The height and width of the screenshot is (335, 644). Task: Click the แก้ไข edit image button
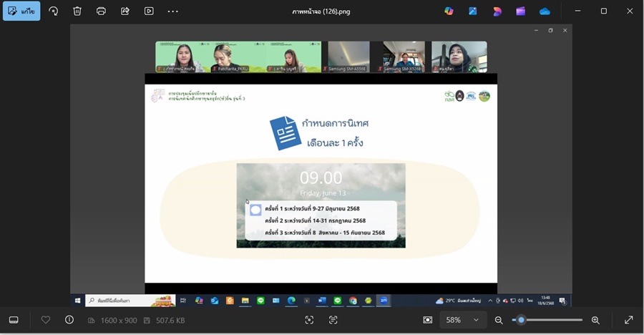tap(21, 11)
